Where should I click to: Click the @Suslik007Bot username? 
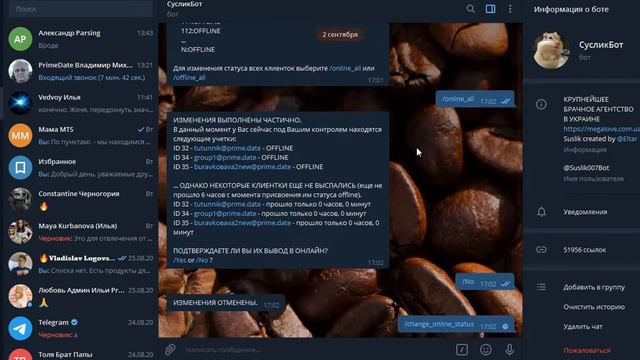[586, 168]
